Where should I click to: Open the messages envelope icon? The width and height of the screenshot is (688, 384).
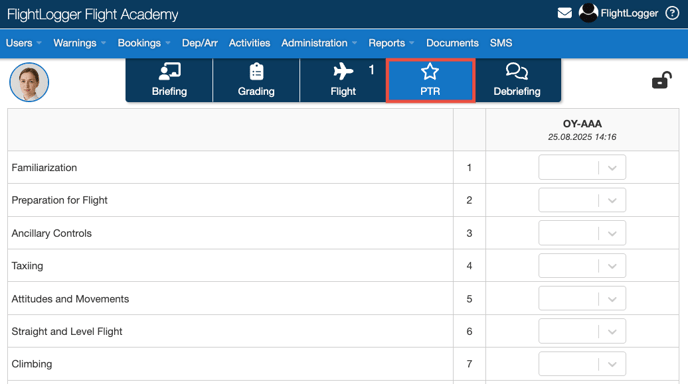564,13
